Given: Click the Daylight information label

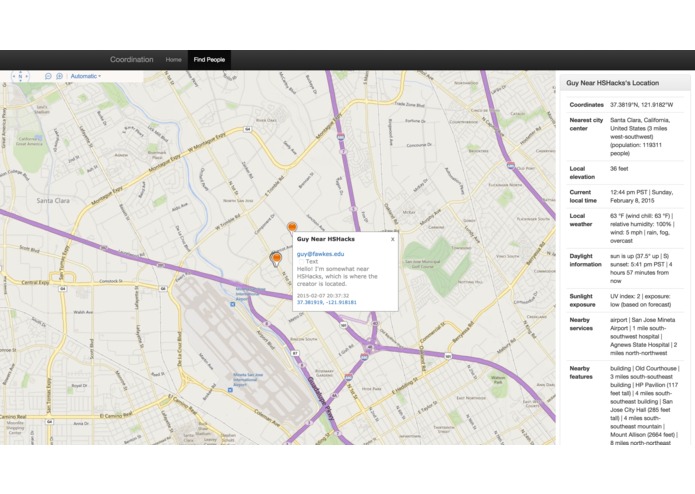Looking at the screenshot, I should pos(586,260).
